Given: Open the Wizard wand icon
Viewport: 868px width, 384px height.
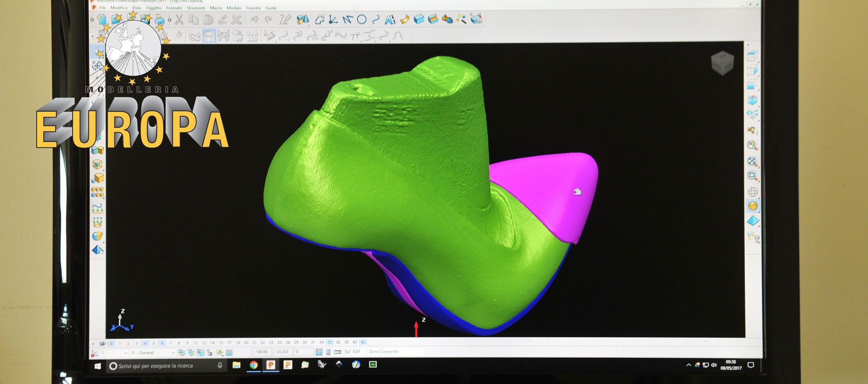Looking at the screenshot, I should (461, 19).
